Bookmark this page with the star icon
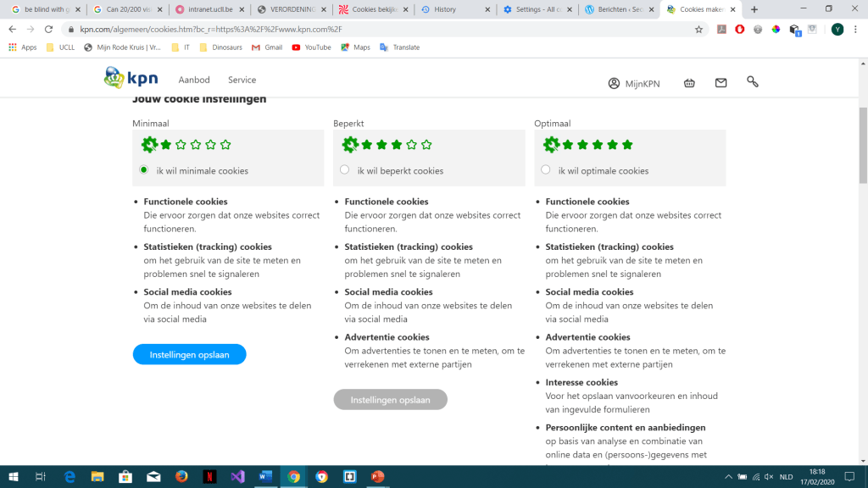This screenshot has width=868, height=488. click(698, 29)
